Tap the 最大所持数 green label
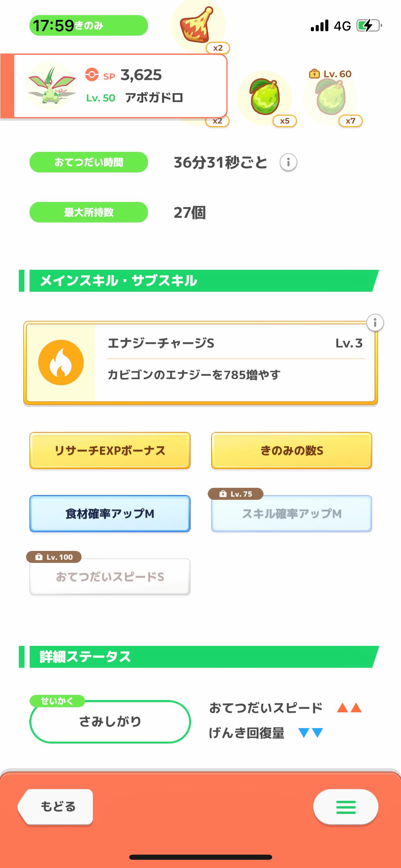This screenshot has width=401, height=868. point(89,212)
